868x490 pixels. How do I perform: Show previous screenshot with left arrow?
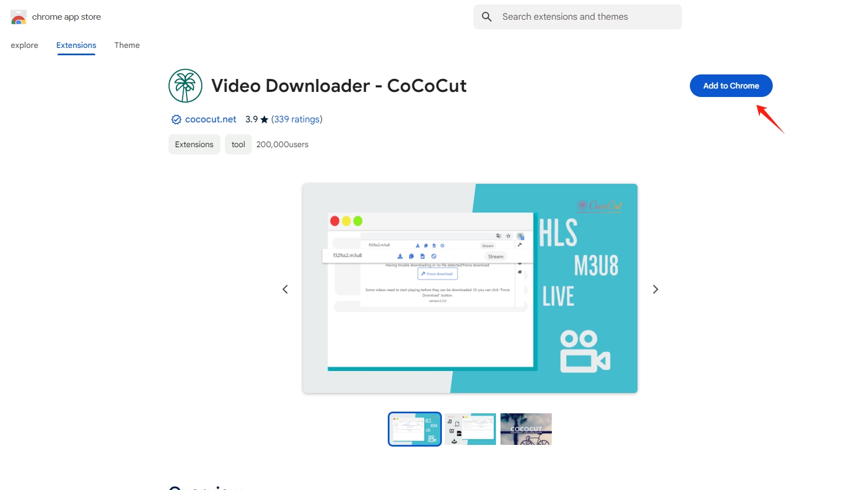285,289
